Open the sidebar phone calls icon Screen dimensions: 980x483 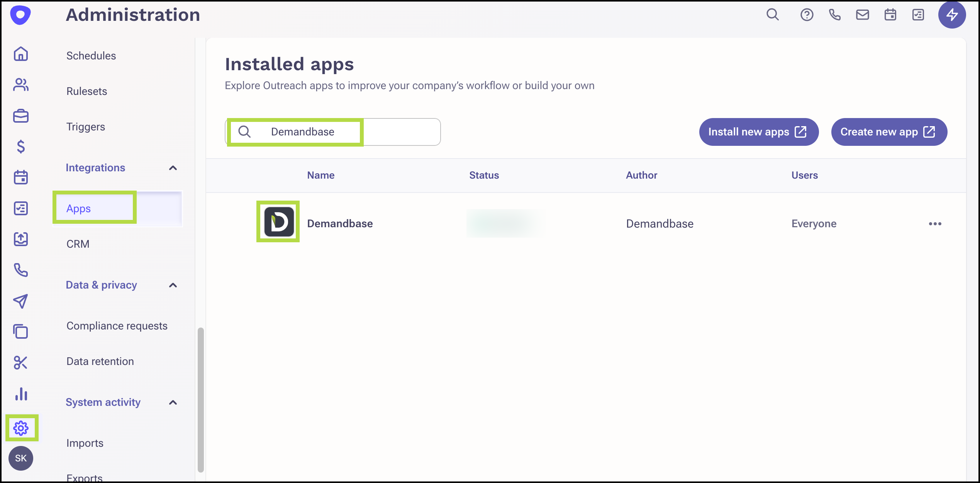tap(21, 270)
